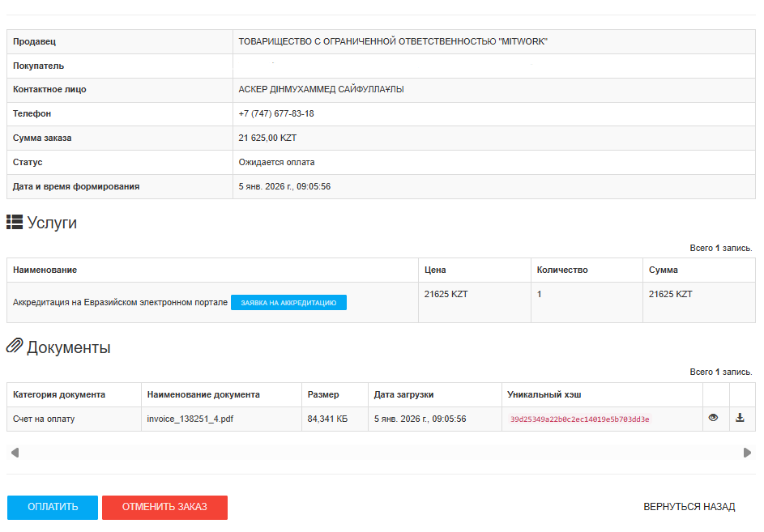Click the eye icon to preview invoice
Viewport: 764px width, 532px height.
pos(713,419)
